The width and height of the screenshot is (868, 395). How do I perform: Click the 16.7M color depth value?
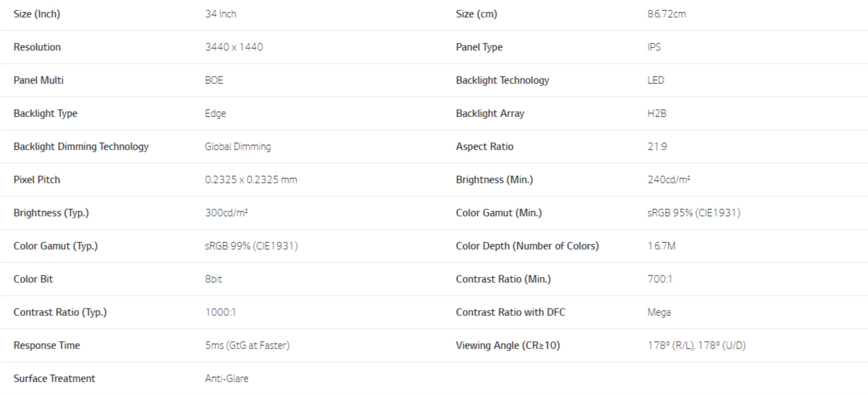tap(661, 246)
